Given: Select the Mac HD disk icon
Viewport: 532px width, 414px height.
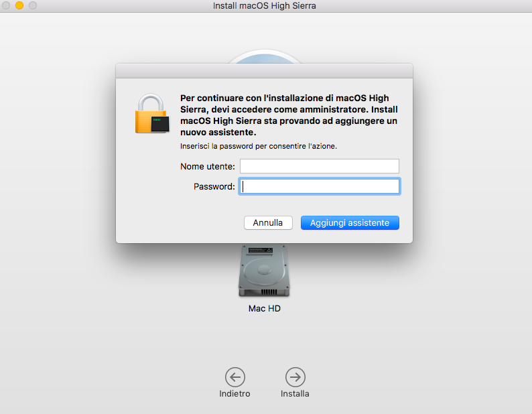Looking at the screenshot, I should click(264, 271).
